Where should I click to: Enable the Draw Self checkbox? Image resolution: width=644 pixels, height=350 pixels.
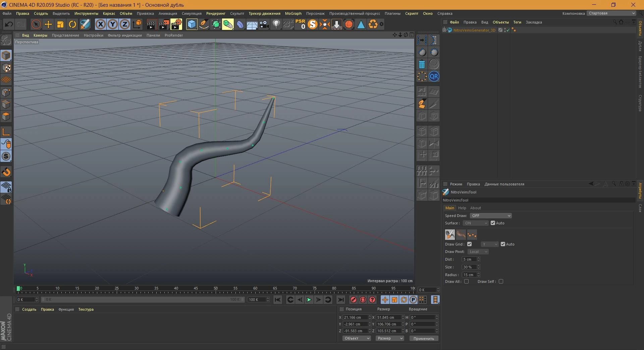[501, 281]
